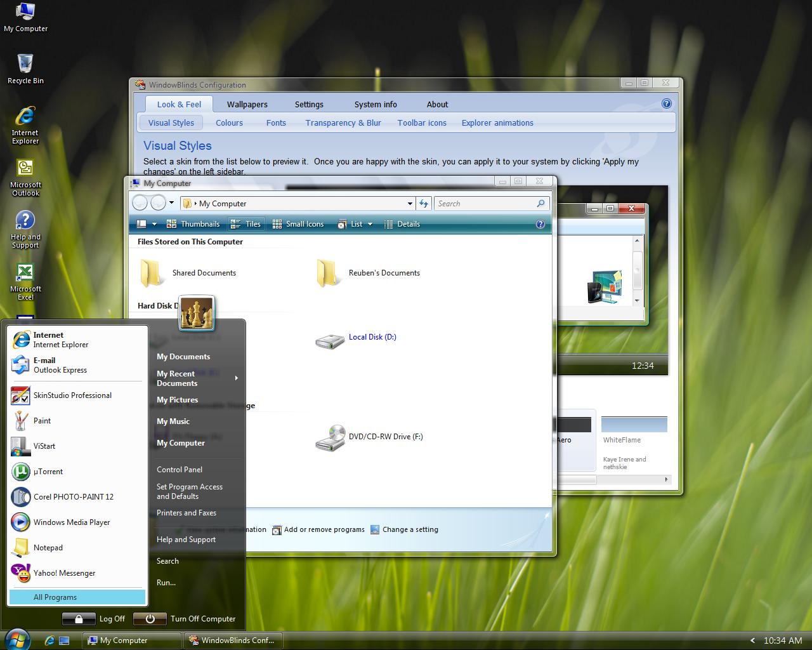
Task: Launch Yahoo! Messenger
Action: 79,573
